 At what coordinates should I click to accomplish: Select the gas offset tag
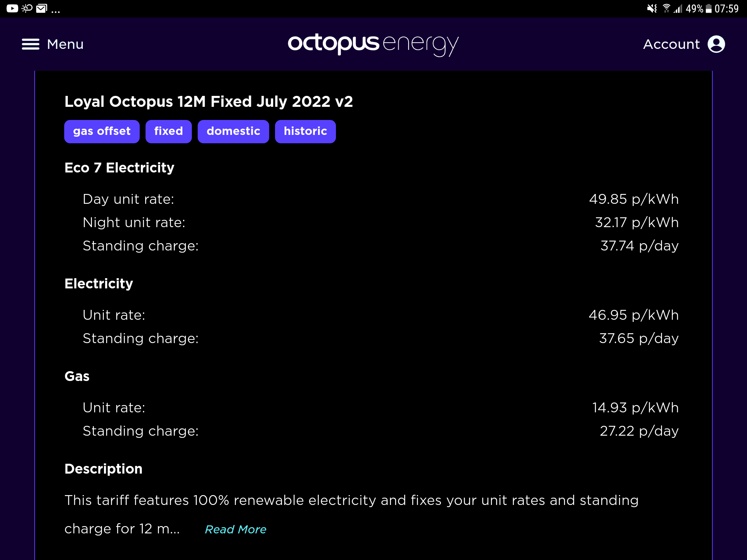point(102,131)
